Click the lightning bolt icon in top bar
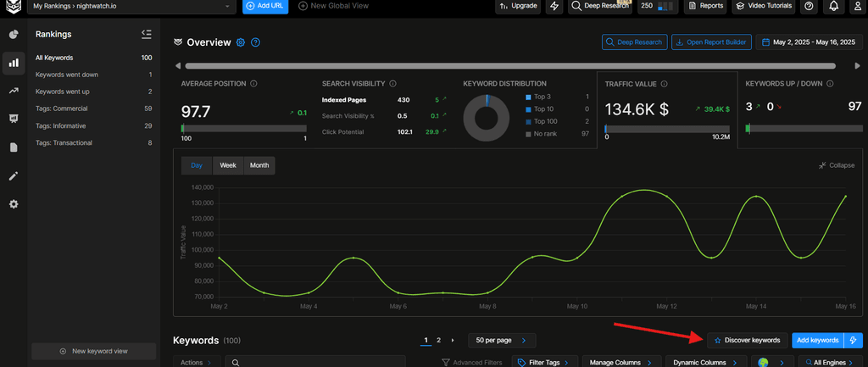868x367 pixels. coord(554,6)
